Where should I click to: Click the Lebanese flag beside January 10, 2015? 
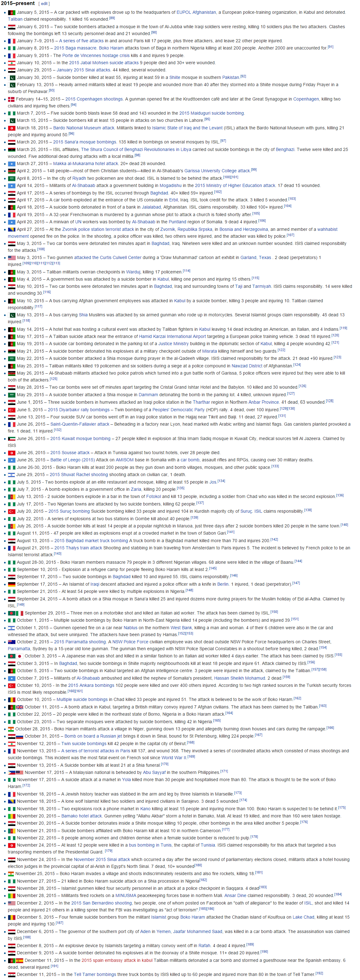click(x=11, y=63)
